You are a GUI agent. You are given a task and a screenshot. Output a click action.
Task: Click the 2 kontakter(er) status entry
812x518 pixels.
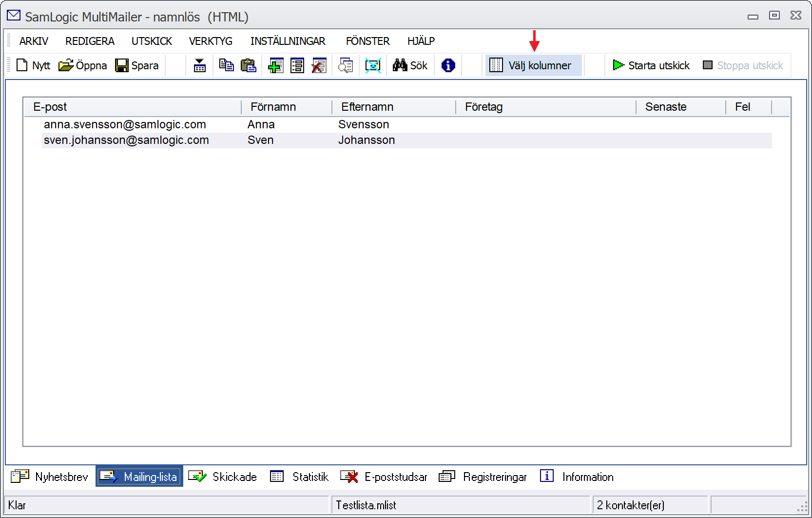pos(631,505)
